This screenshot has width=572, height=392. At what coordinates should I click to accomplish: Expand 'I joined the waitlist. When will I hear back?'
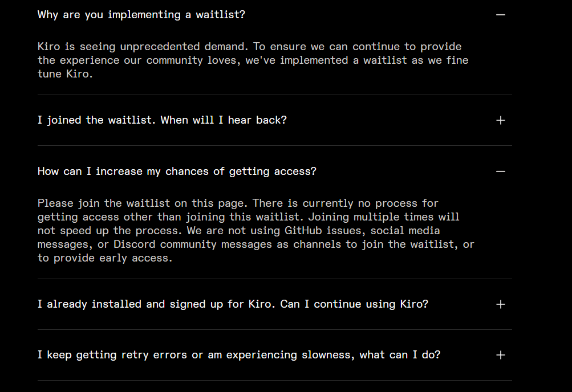click(162, 120)
